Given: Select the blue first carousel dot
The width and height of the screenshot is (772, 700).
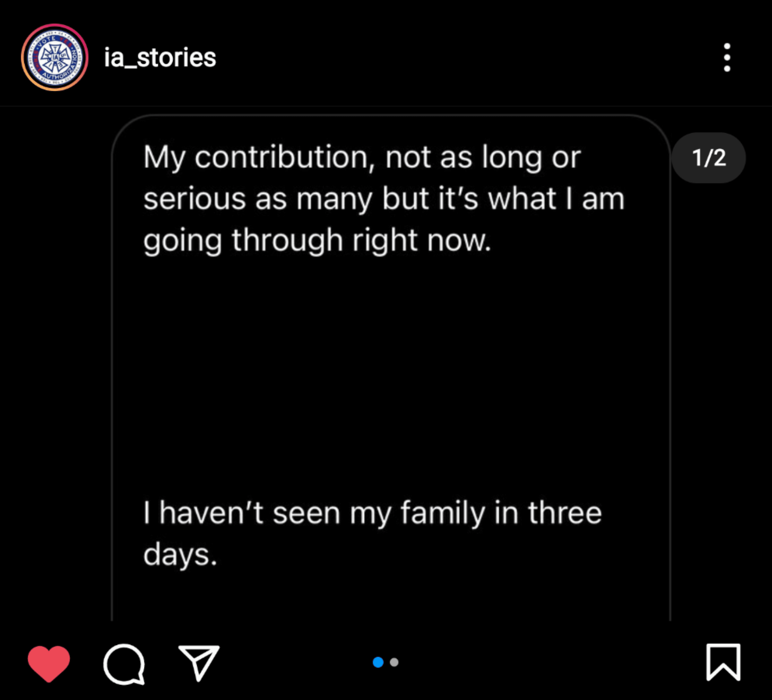Looking at the screenshot, I should 378,662.
